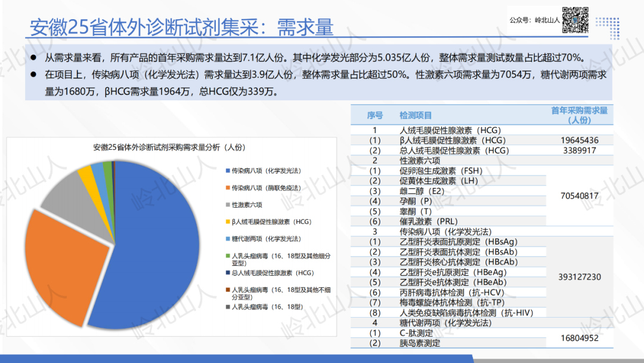Click table cell 传染病八项（化学发光法） in row 3
This screenshot has height=363, width=644.
[x=445, y=232]
